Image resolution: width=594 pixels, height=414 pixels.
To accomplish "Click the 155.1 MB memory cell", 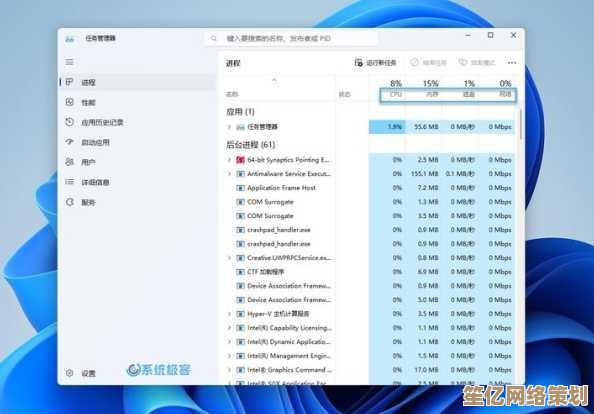I will 424,174.
